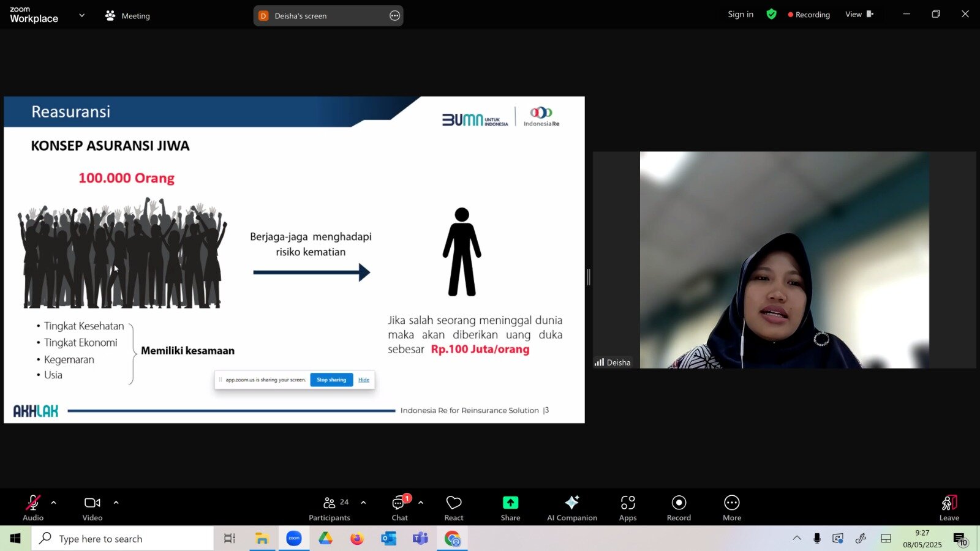The height and width of the screenshot is (551, 980).
Task: Restore down the Zoom window
Action: click(x=936, y=14)
